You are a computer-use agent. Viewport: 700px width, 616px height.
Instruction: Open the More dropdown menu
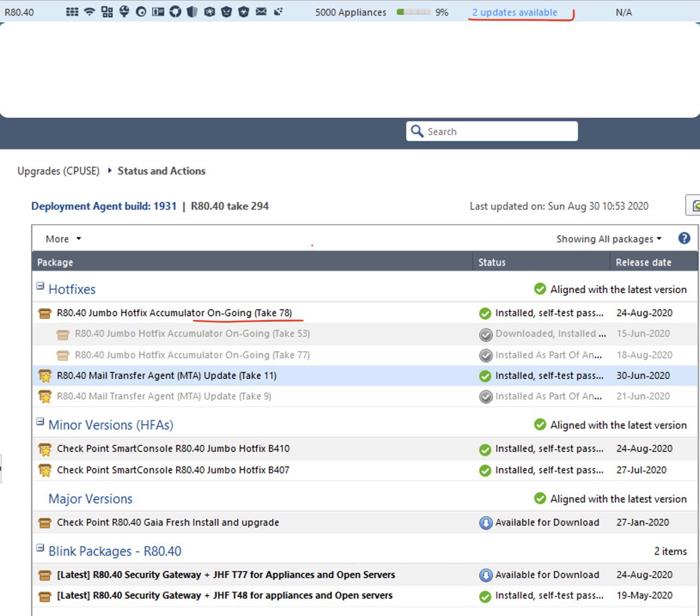63,239
